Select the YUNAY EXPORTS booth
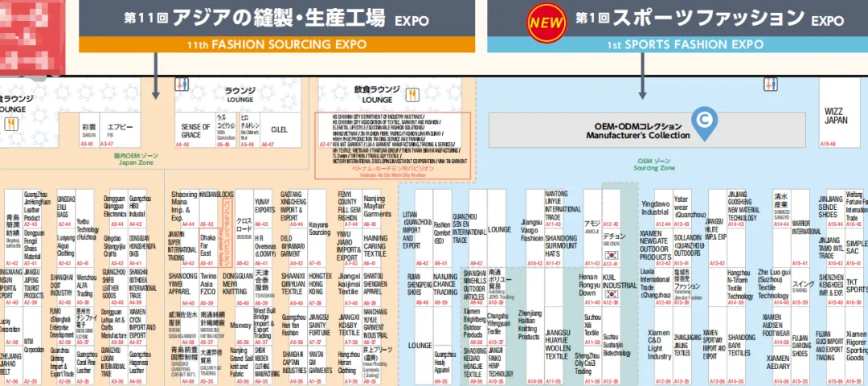This screenshot has height=386, width=868. pyautogui.click(x=264, y=208)
